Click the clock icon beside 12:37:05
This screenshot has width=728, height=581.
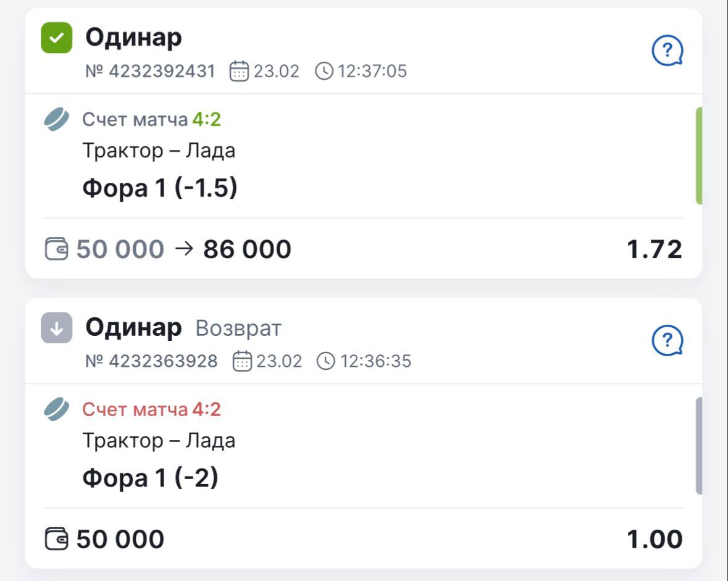[324, 72]
